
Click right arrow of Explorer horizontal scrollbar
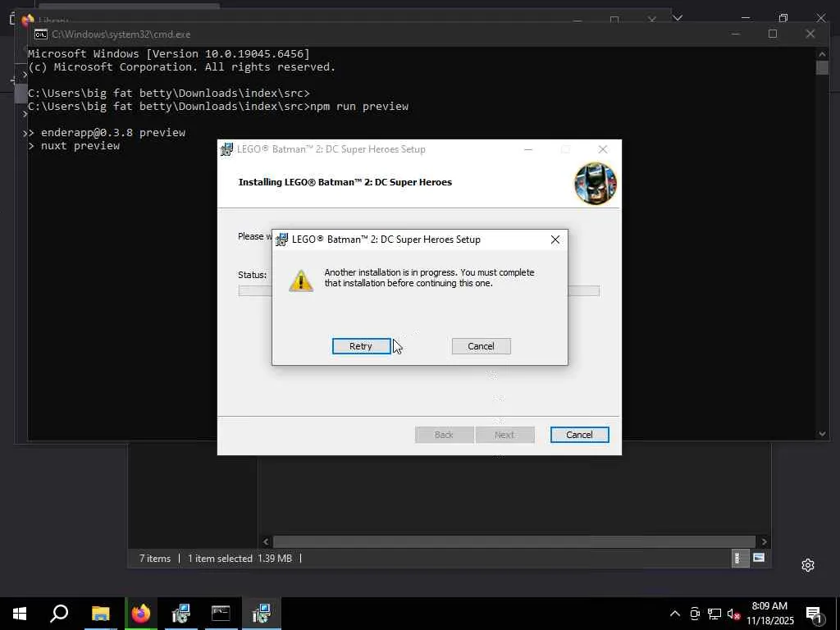click(x=765, y=541)
